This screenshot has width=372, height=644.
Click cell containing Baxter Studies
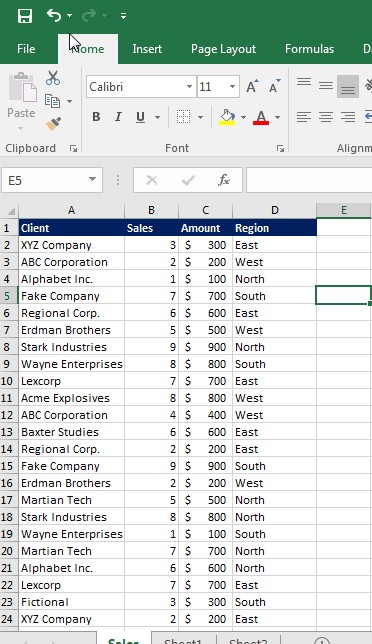coord(71,432)
